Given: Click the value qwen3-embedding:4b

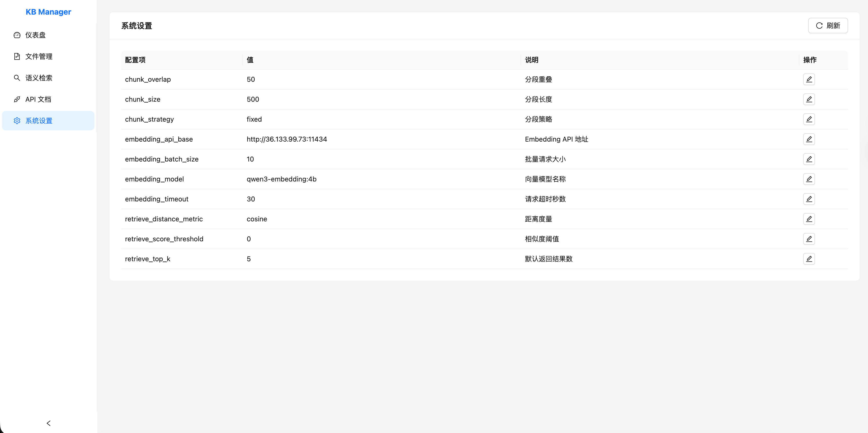Looking at the screenshot, I should (281, 179).
